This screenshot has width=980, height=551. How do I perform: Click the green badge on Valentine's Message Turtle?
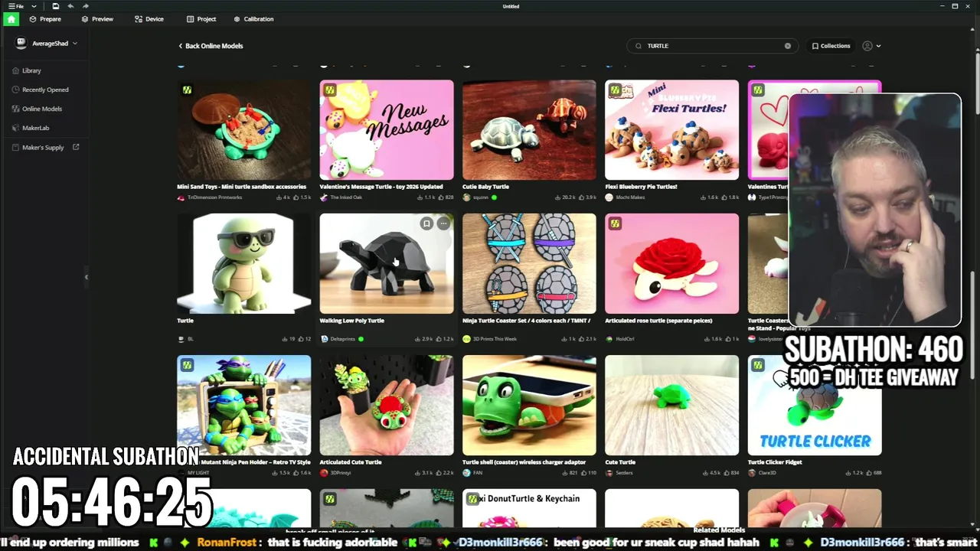pyautogui.click(x=329, y=90)
